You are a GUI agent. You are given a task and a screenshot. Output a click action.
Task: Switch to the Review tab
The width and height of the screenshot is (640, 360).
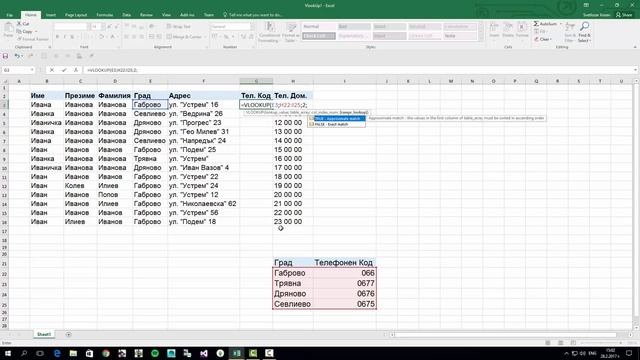(146, 15)
